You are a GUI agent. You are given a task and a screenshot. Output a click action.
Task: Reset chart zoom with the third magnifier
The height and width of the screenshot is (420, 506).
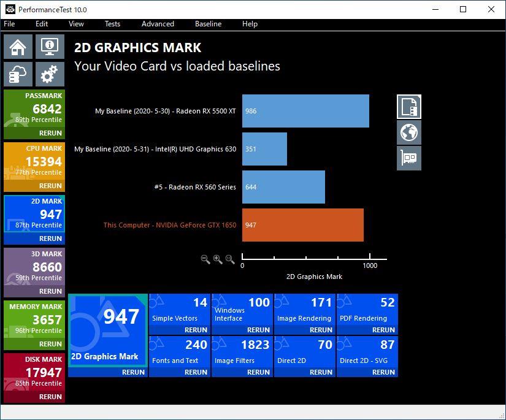click(x=230, y=259)
